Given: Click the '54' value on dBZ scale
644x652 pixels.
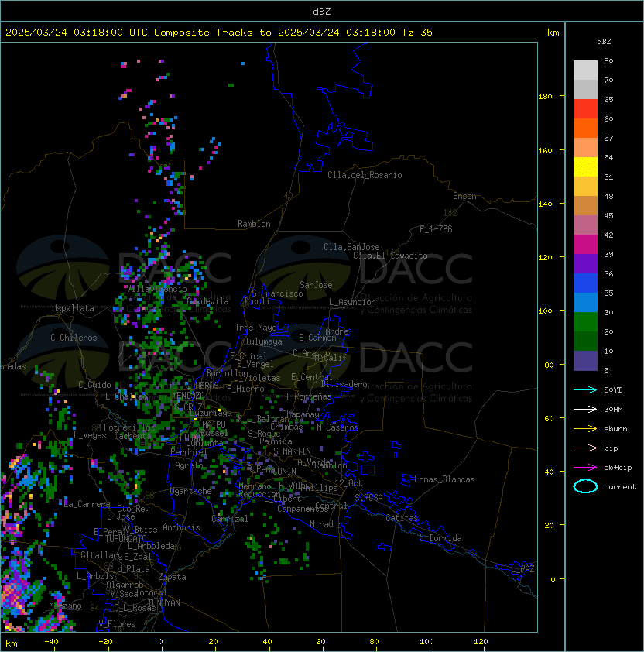Looking at the screenshot, I should (608, 158).
